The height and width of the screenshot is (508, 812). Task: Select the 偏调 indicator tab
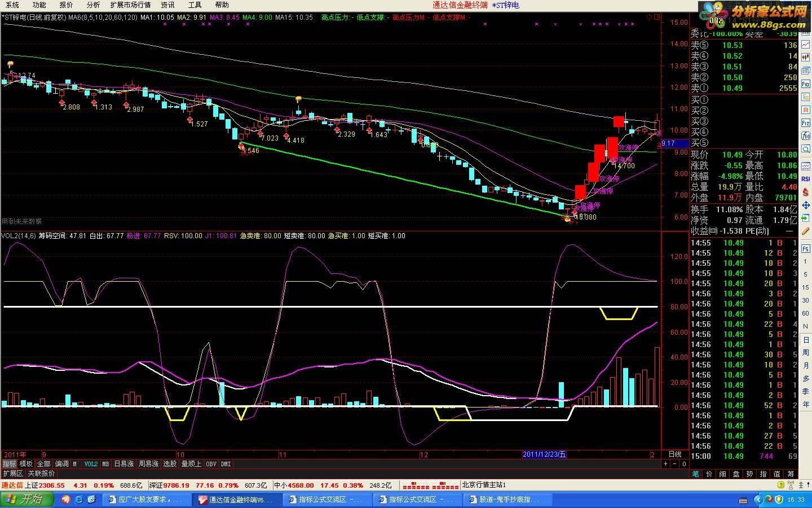(61, 464)
